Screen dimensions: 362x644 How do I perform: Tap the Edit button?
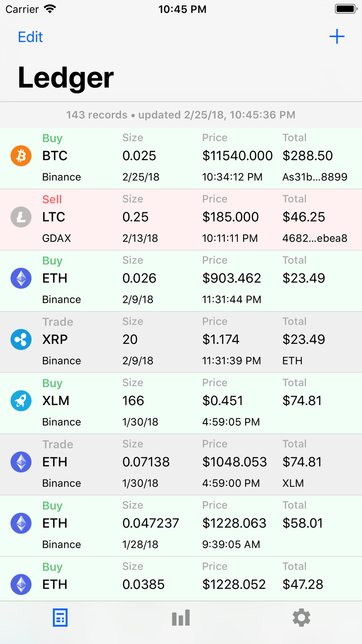tap(30, 37)
